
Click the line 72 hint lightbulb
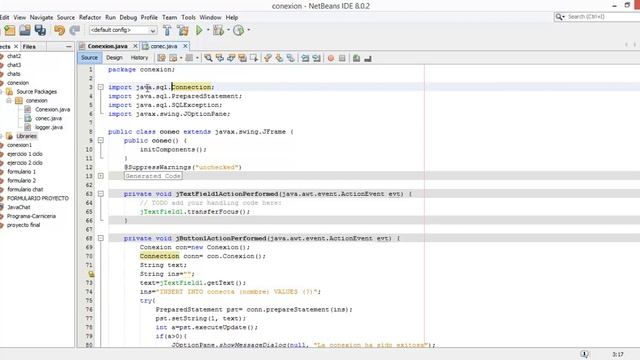click(x=91, y=274)
